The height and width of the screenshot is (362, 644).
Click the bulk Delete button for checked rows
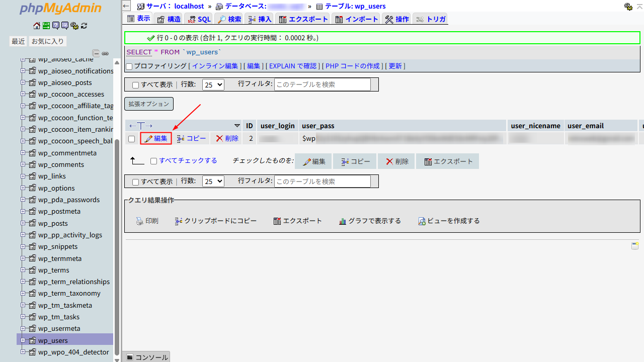coord(396,161)
